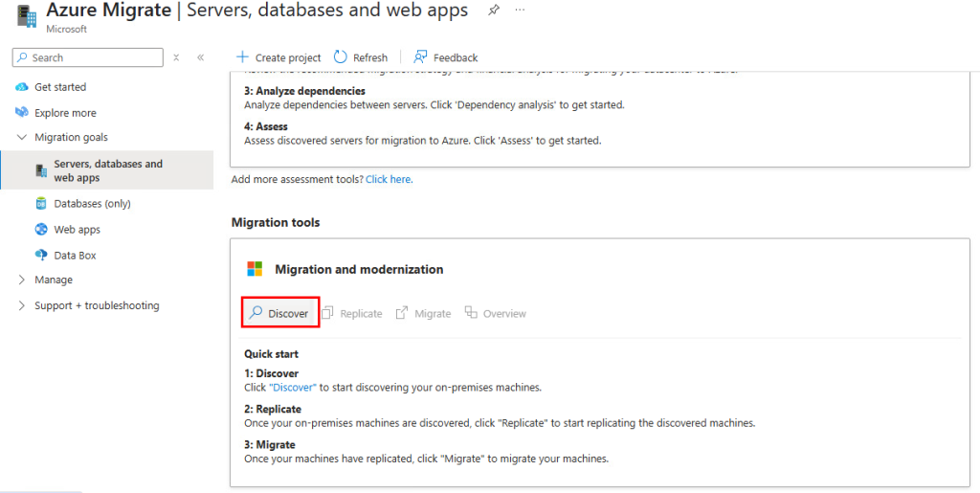
Task: Click the Manage label in sidebar
Action: point(54,280)
